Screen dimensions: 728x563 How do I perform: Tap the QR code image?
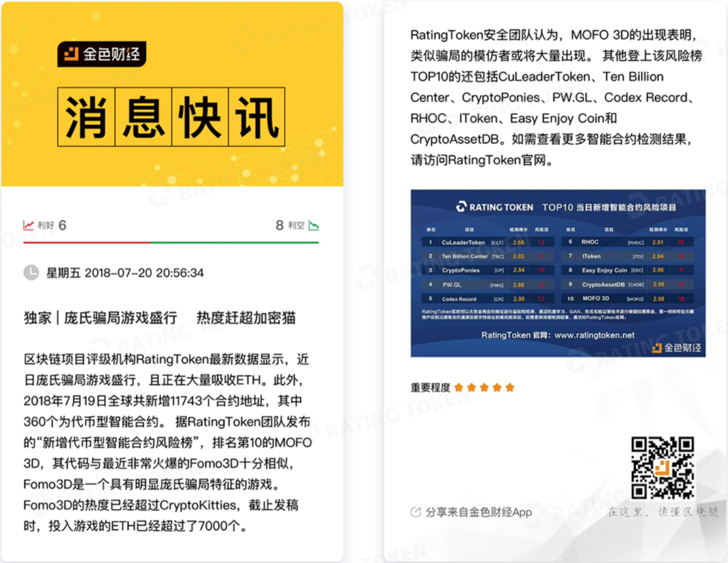[x=662, y=468]
